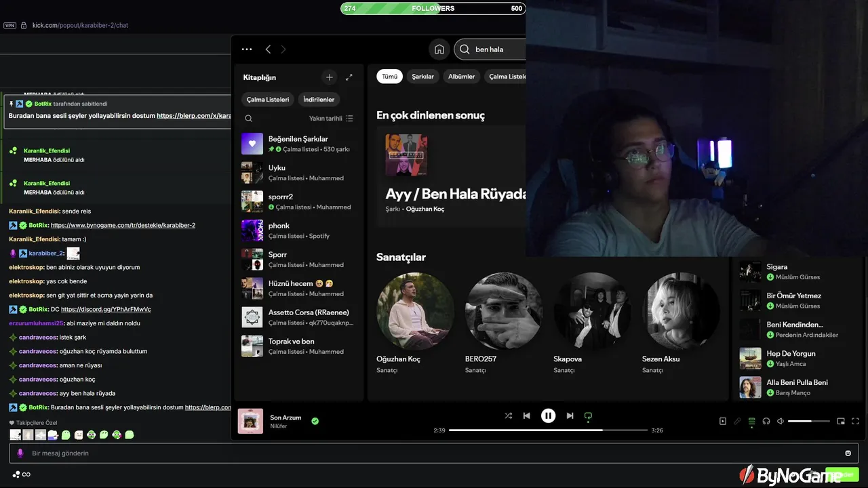868x488 pixels.
Task: Click the Spotify search box containing ben hala
Action: [490, 49]
